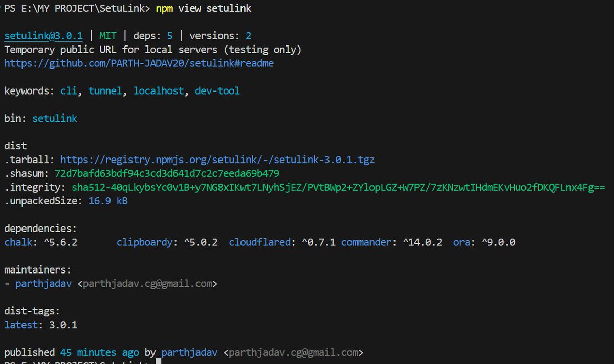Viewport: 614px width, 364px height.
Task: Click the deps count '5'
Action: [x=170, y=36]
